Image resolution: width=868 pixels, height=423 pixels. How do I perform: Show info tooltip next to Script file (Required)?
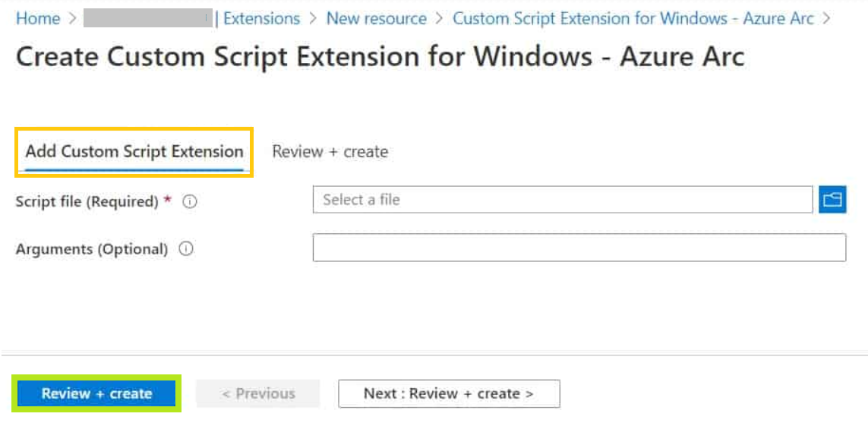pyautogui.click(x=190, y=202)
